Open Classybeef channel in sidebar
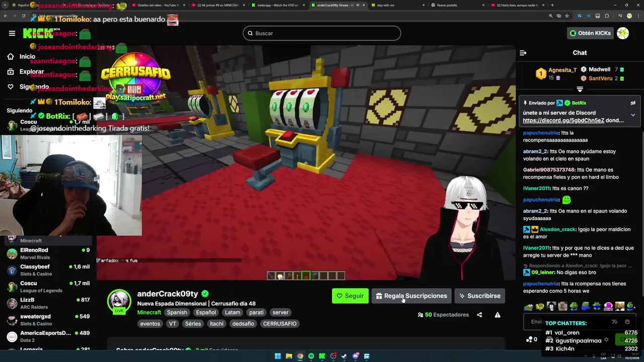 click(x=48, y=270)
